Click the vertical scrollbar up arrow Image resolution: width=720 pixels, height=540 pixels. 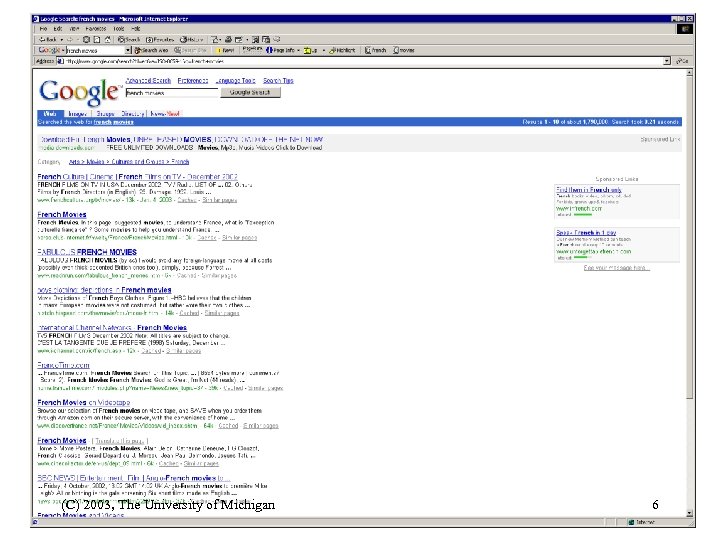(x=689, y=73)
